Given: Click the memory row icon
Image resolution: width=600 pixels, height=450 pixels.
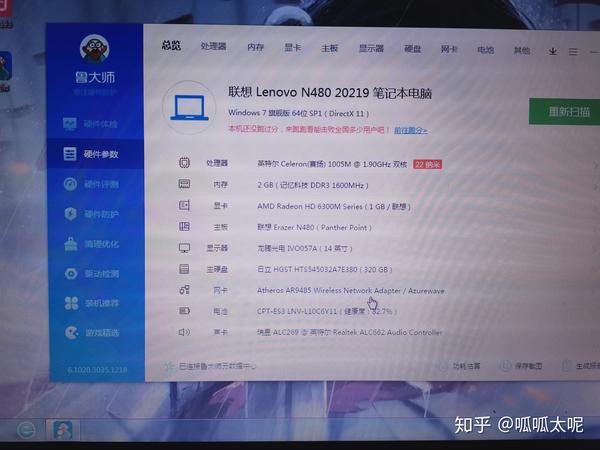Looking at the screenshot, I should [x=184, y=184].
